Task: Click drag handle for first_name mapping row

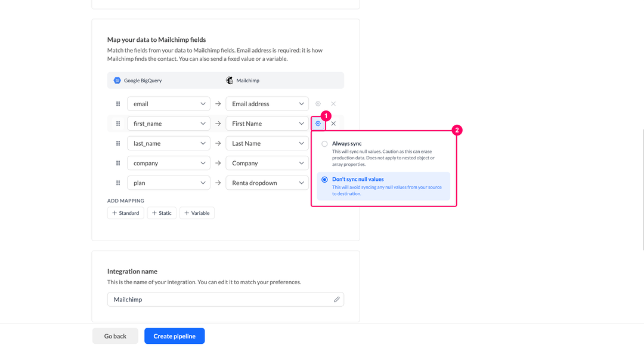Action: click(x=118, y=124)
